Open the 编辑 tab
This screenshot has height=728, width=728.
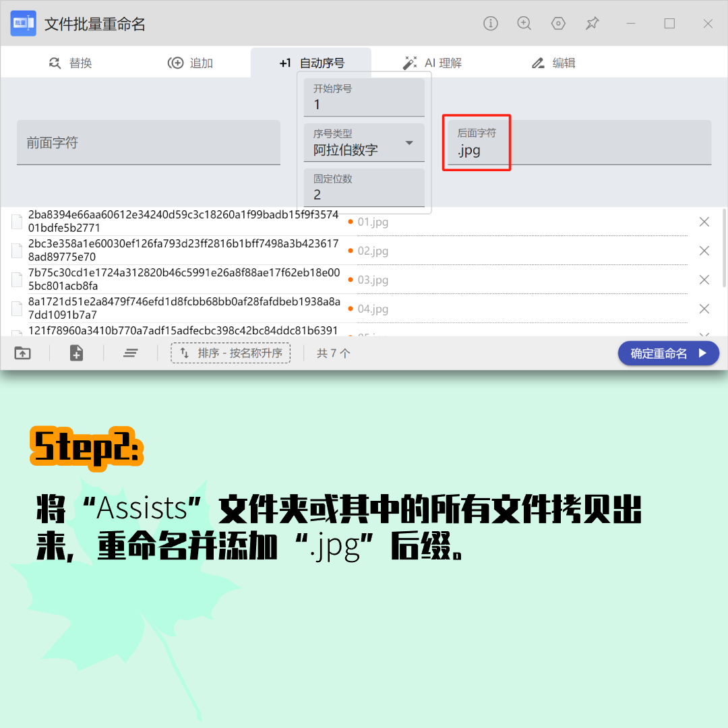pyautogui.click(x=553, y=63)
